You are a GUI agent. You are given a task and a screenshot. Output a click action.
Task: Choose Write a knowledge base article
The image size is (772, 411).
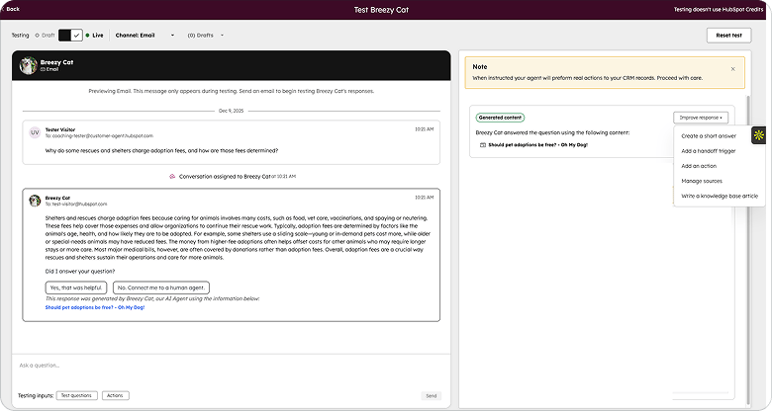point(719,196)
